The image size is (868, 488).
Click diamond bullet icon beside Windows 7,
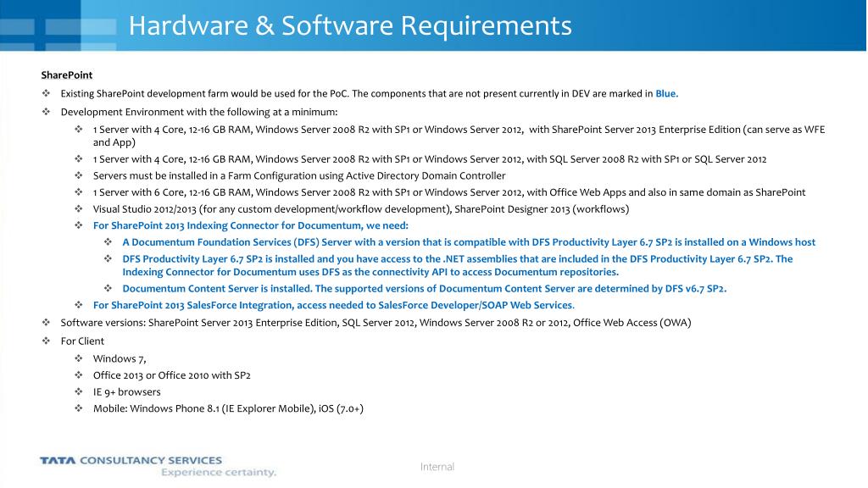79,358
